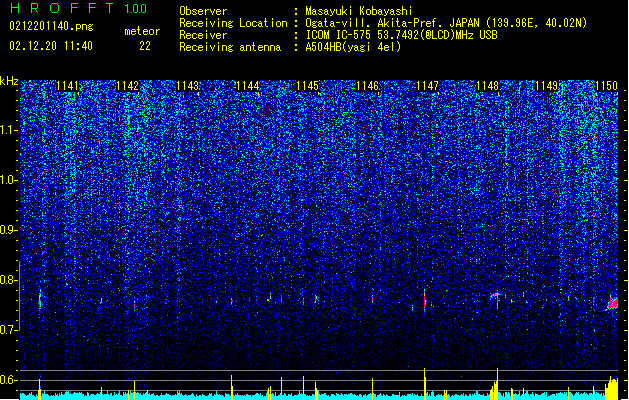Click the time marker 1147
Image resolution: width=629 pixels, height=400 pixels.
tap(428, 86)
